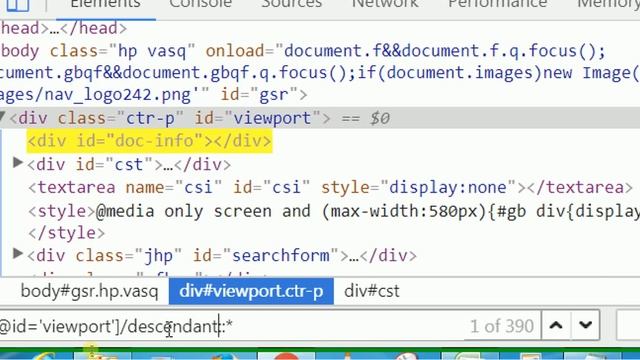Expand the div id="cst" node
The height and width of the screenshot is (360, 640).
pos(18,163)
